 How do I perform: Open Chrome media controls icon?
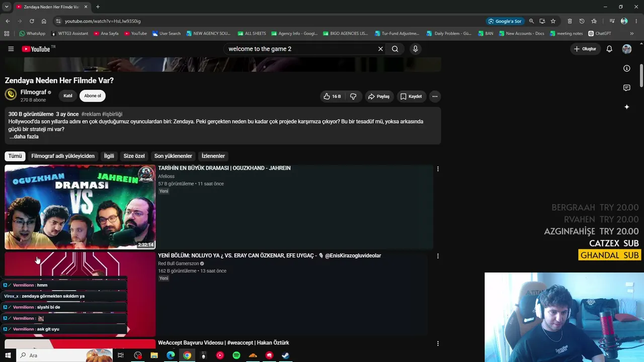coord(612,21)
